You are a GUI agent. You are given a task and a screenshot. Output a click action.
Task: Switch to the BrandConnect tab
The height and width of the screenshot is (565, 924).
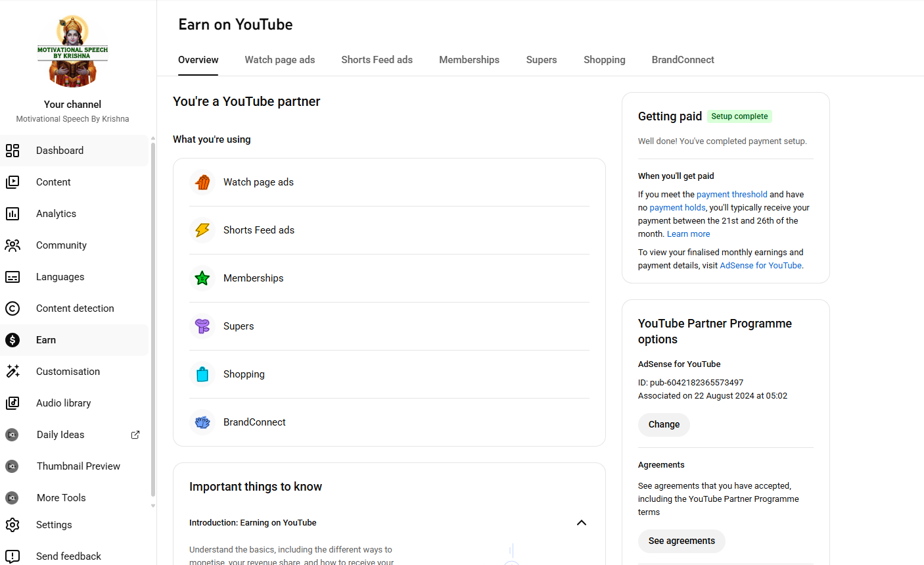(x=683, y=60)
